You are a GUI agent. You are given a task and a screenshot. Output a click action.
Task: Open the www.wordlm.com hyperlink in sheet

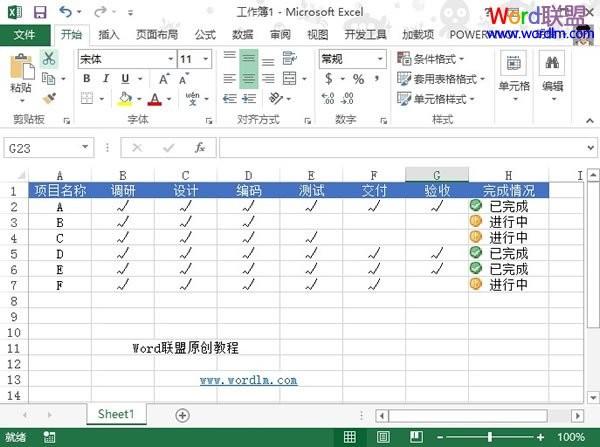(248, 380)
